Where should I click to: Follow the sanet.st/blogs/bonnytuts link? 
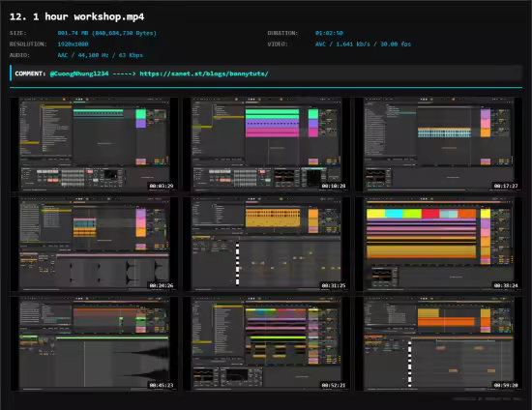[x=204, y=73]
